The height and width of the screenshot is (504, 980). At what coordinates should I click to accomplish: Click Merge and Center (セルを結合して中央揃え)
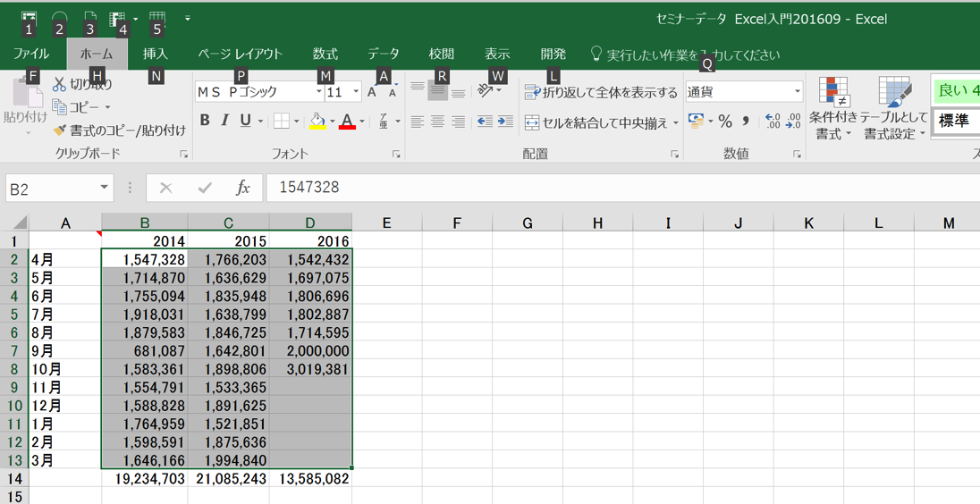click(596, 122)
